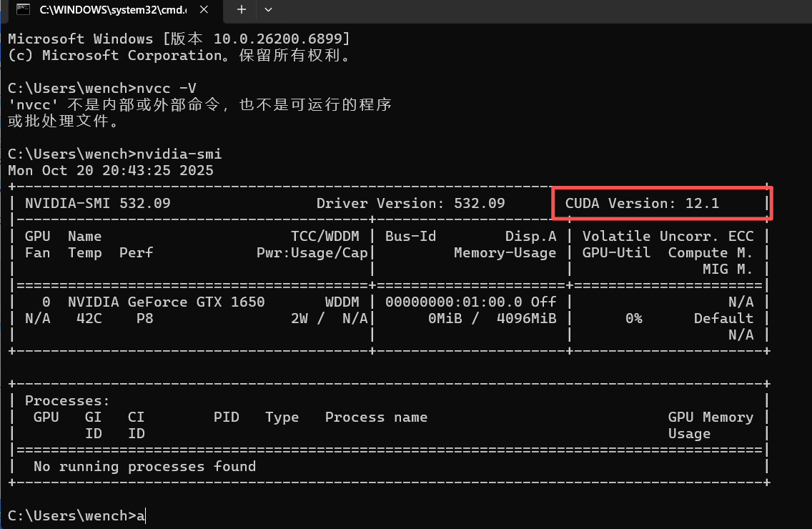Click the Process name column header
812x529 pixels.
tap(376, 417)
